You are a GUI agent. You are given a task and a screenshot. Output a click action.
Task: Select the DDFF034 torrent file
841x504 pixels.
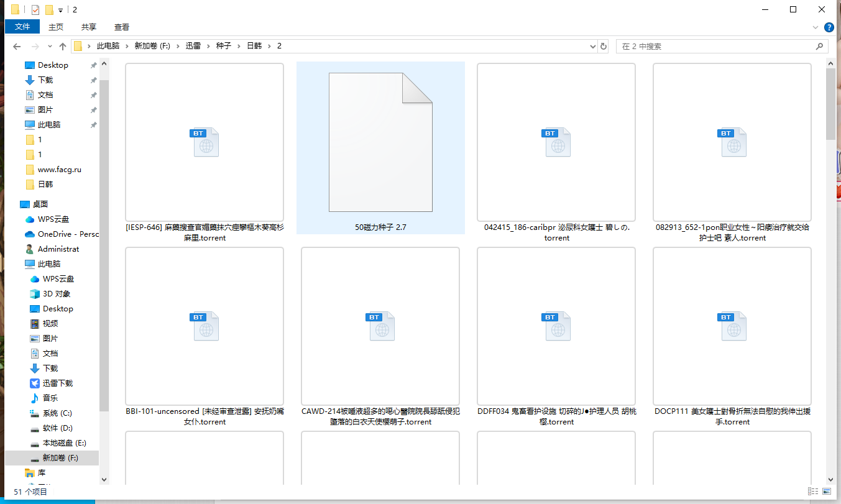pyautogui.click(x=556, y=336)
